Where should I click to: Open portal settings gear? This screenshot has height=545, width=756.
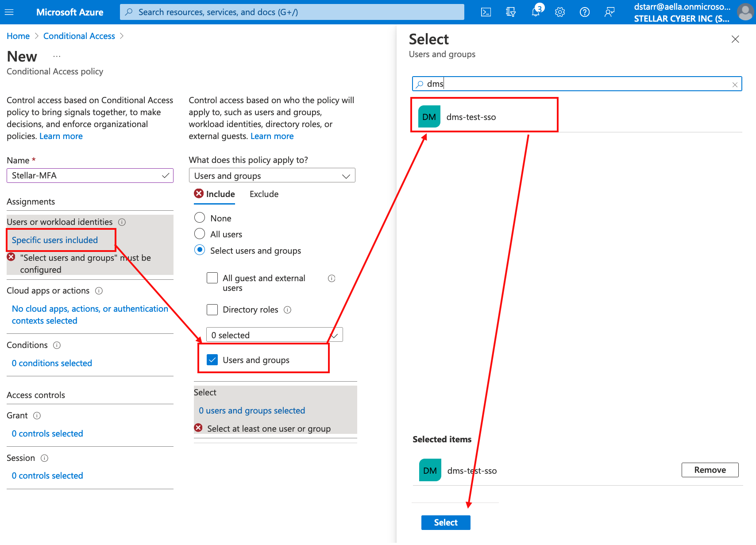pyautogui.click(x=560, y=12)
